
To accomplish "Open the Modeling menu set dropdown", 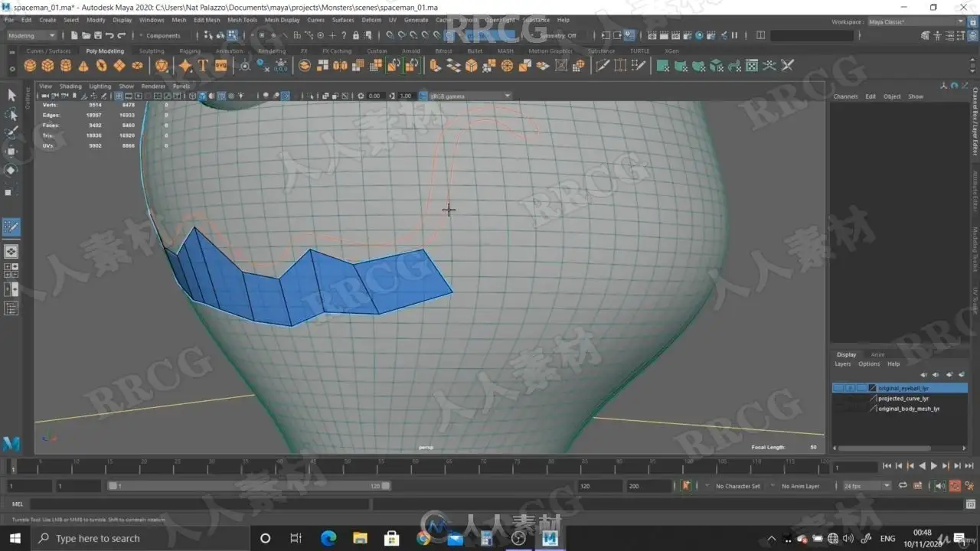I will (31, 35).
